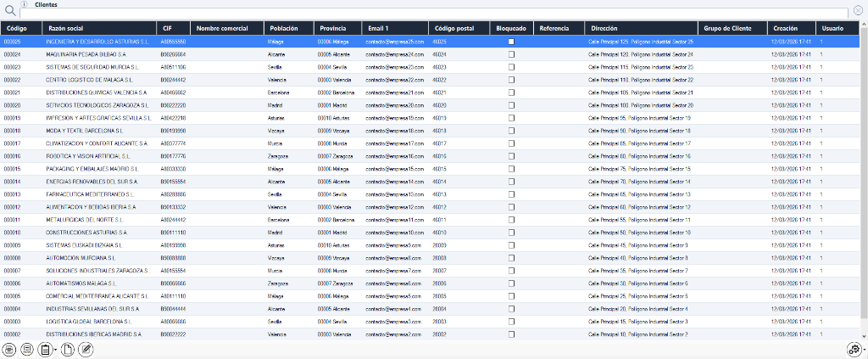This screenshot has height=359, width=868.
Task: Toggle Bloqueado checkbox for CENTRO LOGISTICO DE MALAGA
Action: coord(511,80)
